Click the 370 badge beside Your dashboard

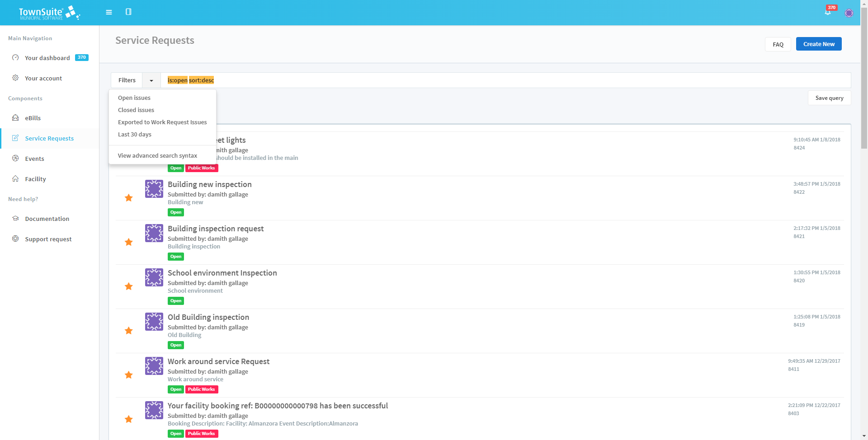coord(82,57)
